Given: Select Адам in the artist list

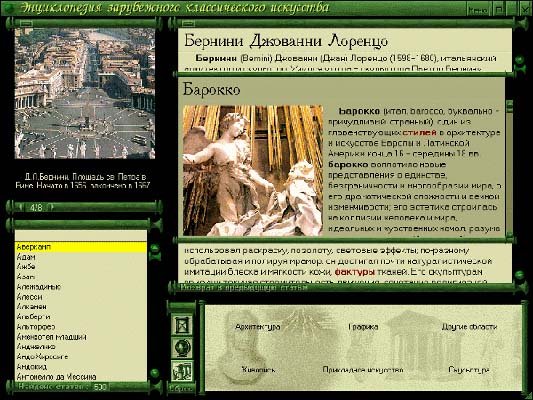Looking at the screenshot, I should point(81,257).
